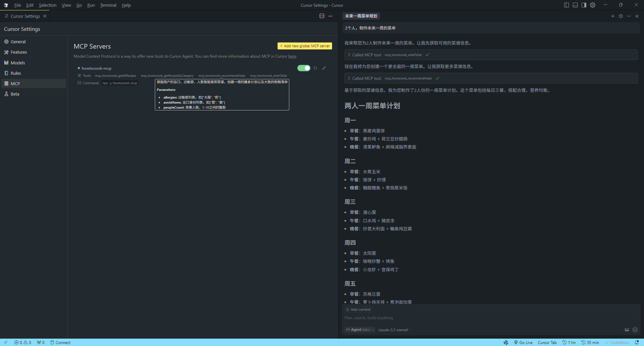
Task: Open the notifications bell in status bar
Action: coord(637,342)
